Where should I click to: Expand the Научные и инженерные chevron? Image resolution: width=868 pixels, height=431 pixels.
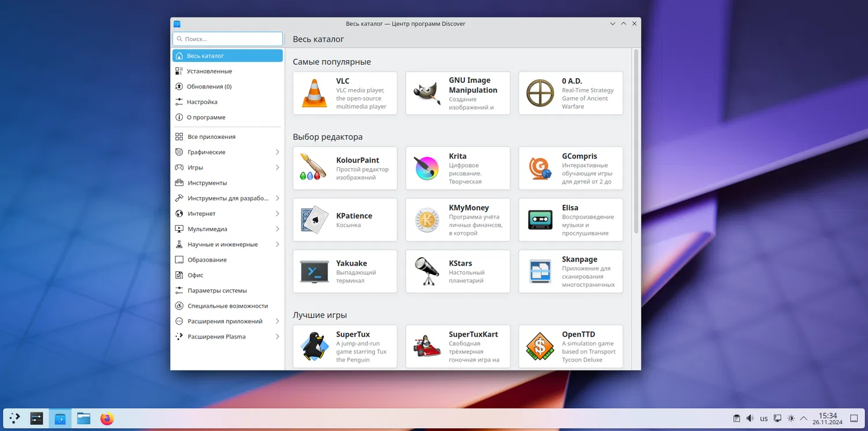click(277, 244)
